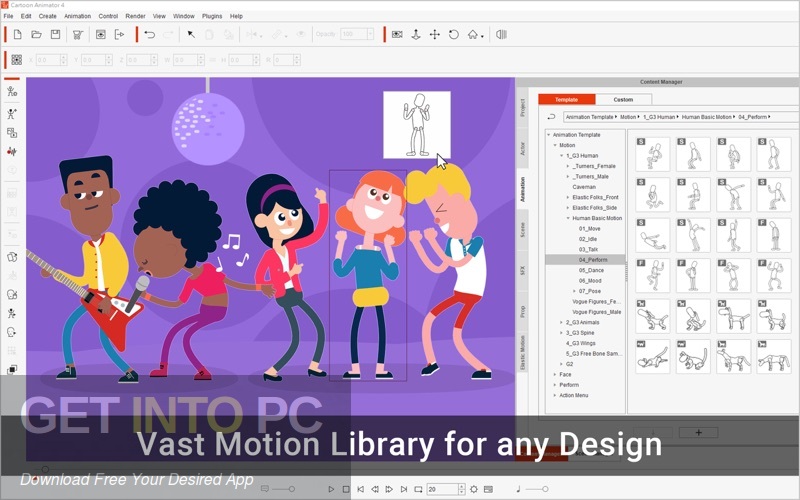This screenshot has width=800, height=500.
Task: Select Vogue Figures_Male in the tree
Action: [x=596, y=312]
